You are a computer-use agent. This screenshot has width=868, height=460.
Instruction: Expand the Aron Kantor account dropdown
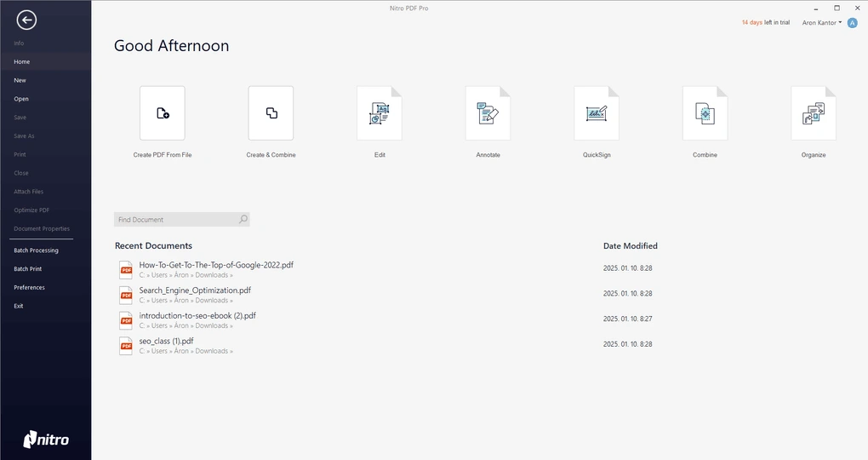tap(821, 23)
